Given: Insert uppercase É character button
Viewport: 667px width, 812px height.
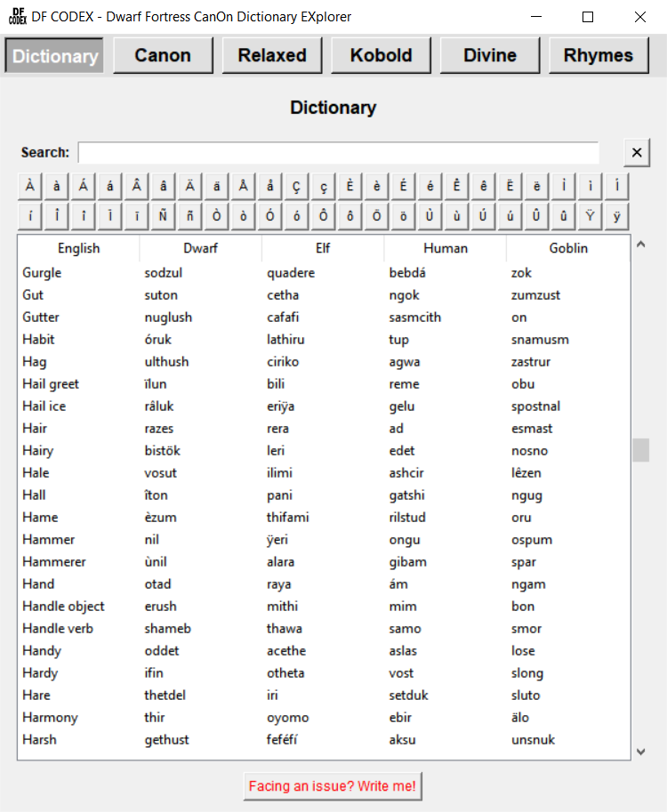Looking at the screenshot, I should (x=403, y=186).
